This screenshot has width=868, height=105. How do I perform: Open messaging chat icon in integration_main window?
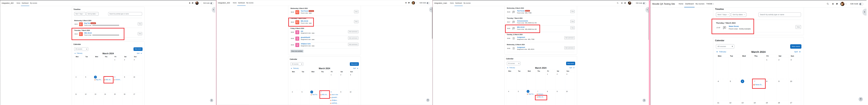[x=625, y=3]
